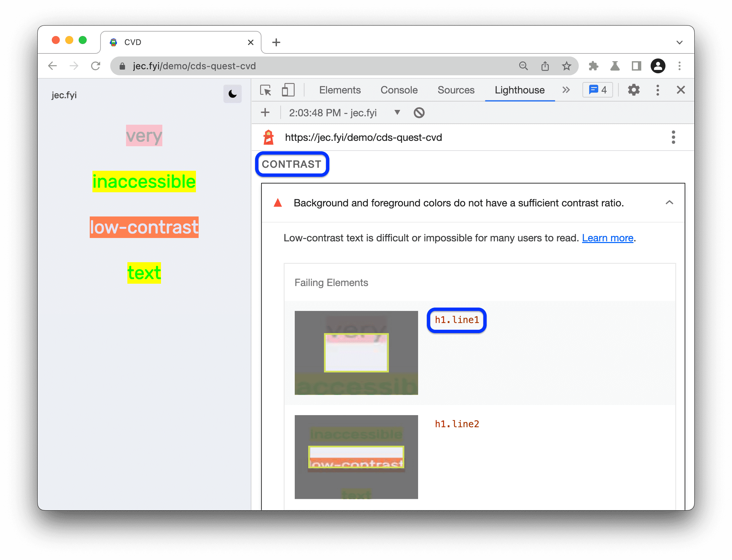
Task: Click the Learn more link for contrast
Action: coord(607,238)
